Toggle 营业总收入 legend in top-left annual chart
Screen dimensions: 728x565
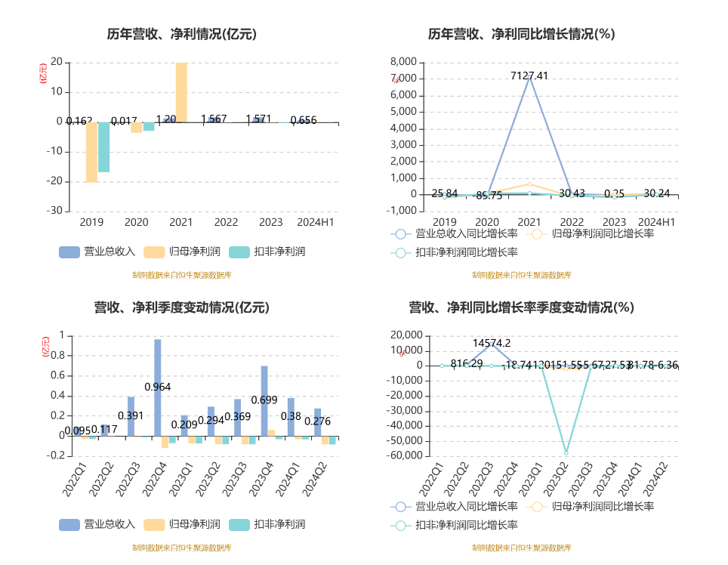click(97, 252)
